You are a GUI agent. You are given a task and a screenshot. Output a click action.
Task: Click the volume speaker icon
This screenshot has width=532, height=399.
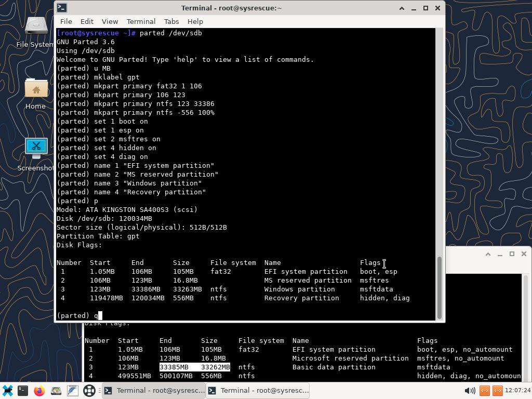(x=470, y=390)
